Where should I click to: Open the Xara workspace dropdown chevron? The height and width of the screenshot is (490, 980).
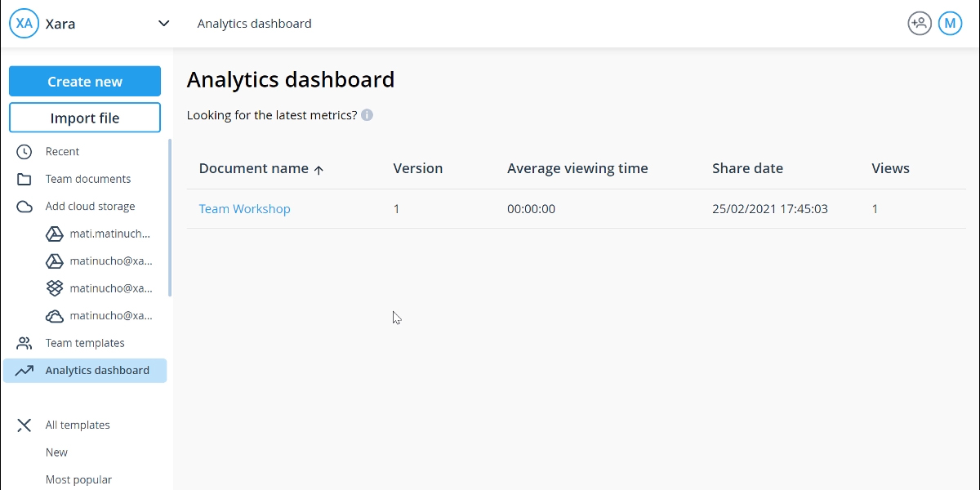click(x=163, y=24)
